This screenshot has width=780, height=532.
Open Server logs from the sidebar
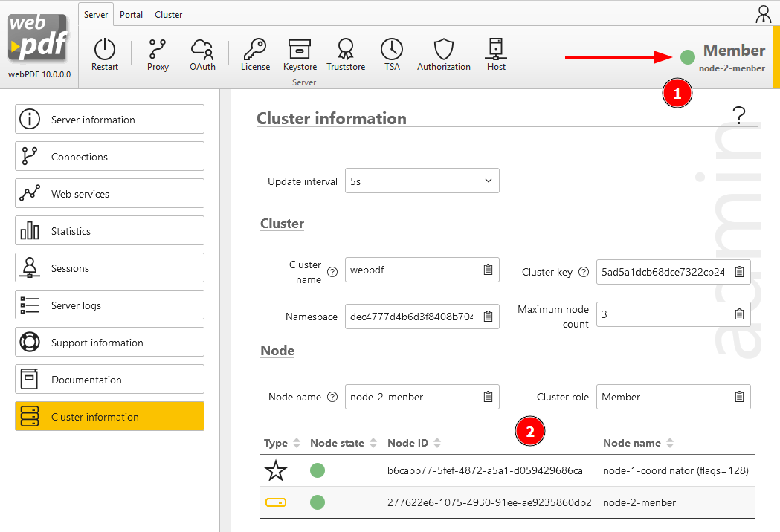(109, 305)
